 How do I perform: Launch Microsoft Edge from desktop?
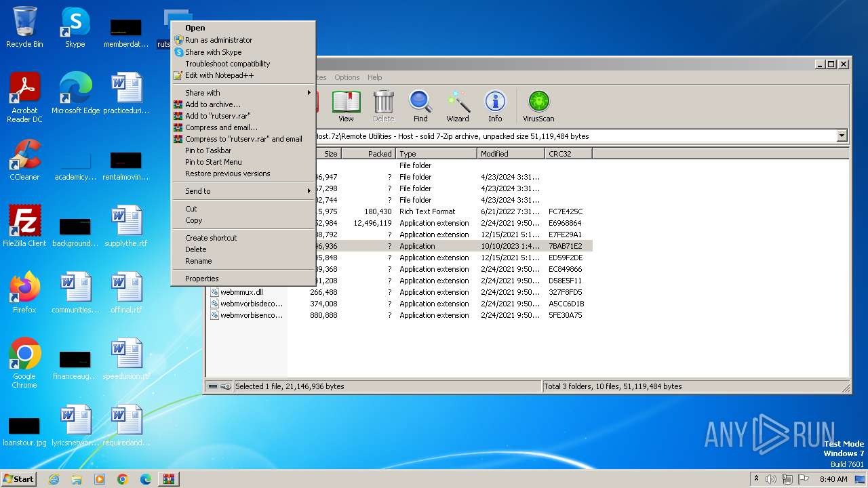click(x=75, y=94)
